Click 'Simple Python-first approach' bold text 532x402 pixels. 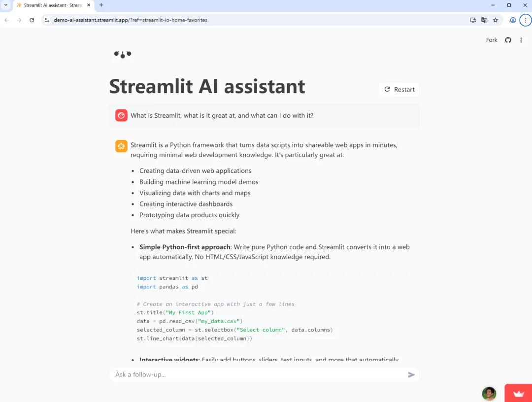pyautogui.click(x=185, y=247)
